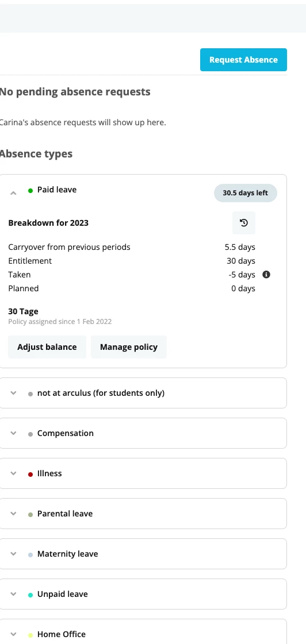The image size is (306, 644).
Task: Expand not at arculus (for students only)
Action: pos(143,393)
